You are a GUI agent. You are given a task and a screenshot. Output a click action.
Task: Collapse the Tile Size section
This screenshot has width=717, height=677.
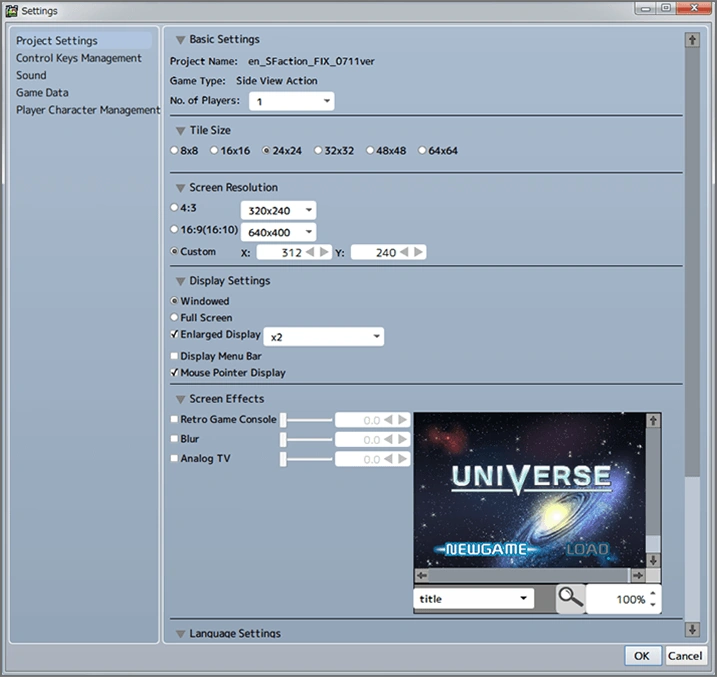(181, 131)
